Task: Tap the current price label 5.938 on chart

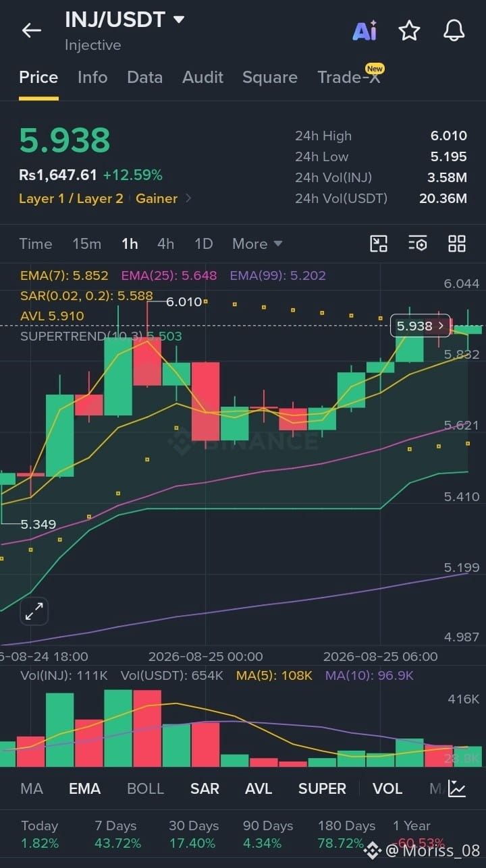Action: 420,326
